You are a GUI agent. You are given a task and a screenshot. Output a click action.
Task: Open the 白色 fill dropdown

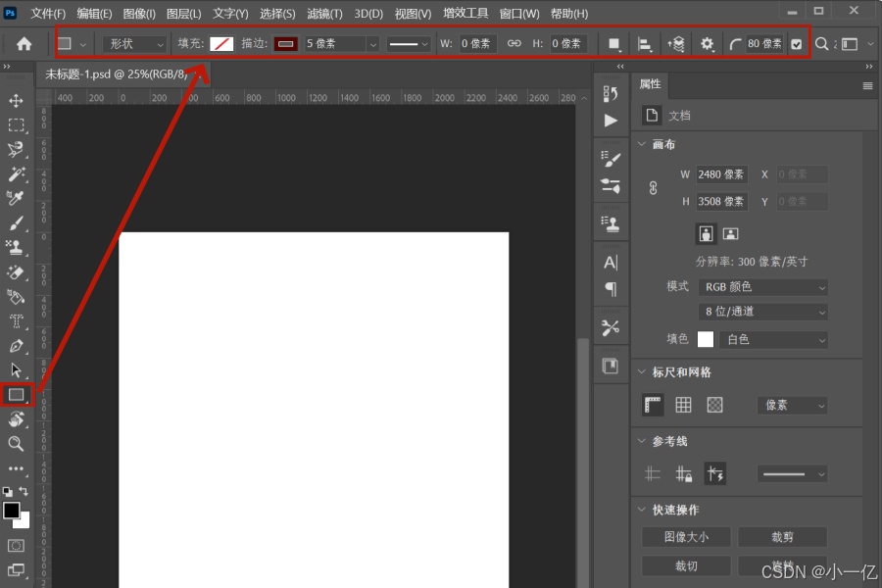[773, 340]
